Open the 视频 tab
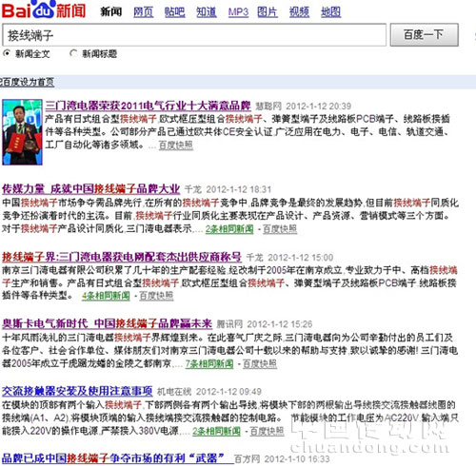The width and height of the screenshot is (476, 466). (x=299, y=12)
